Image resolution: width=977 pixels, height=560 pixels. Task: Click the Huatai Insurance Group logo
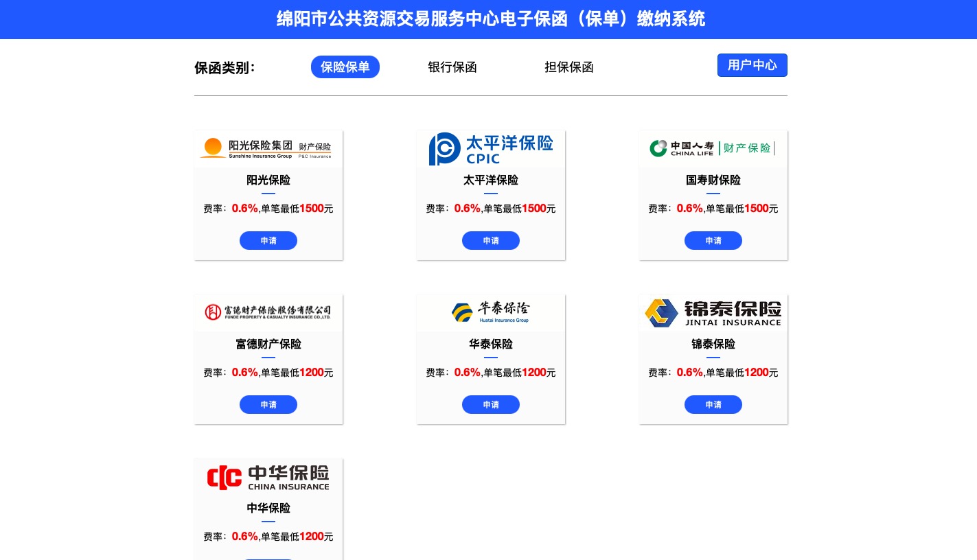point(491,313)
